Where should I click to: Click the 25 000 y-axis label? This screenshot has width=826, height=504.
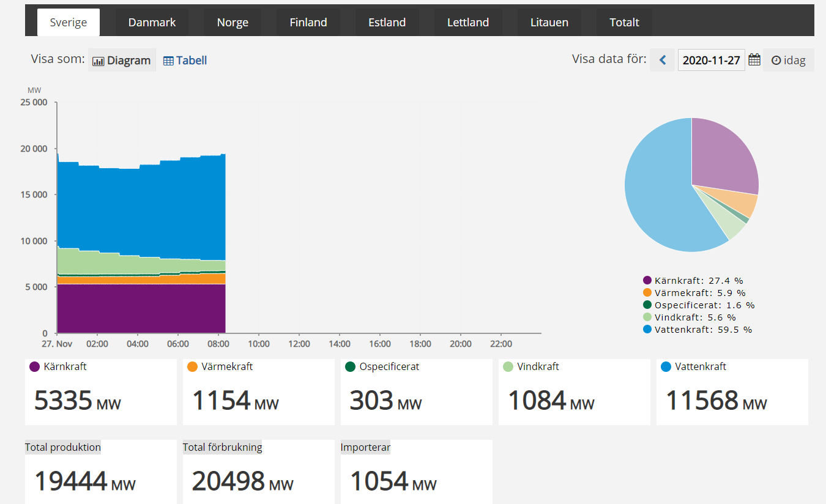click(34, 102)
